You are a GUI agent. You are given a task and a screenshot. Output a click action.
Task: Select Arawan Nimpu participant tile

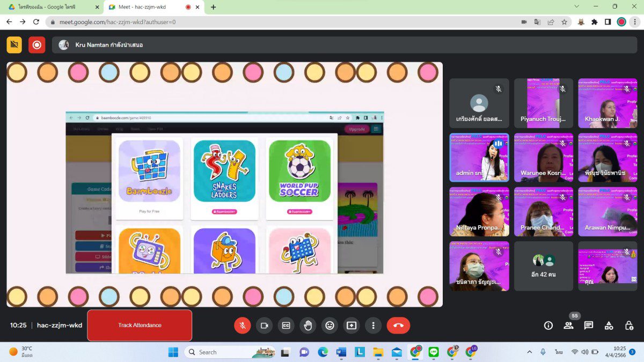point(608,212)
